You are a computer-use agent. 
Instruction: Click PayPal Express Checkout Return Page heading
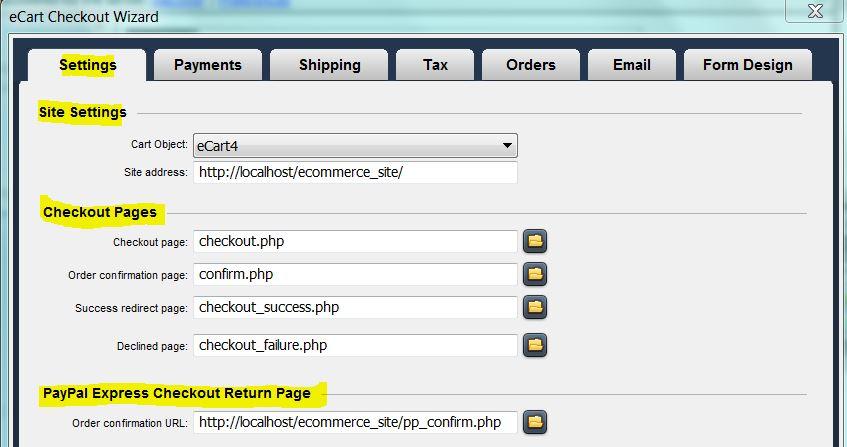click(177, 393)
